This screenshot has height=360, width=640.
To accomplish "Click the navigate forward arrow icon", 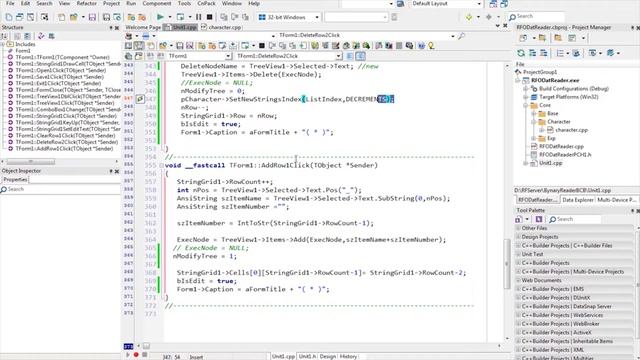I will point(489,17).
